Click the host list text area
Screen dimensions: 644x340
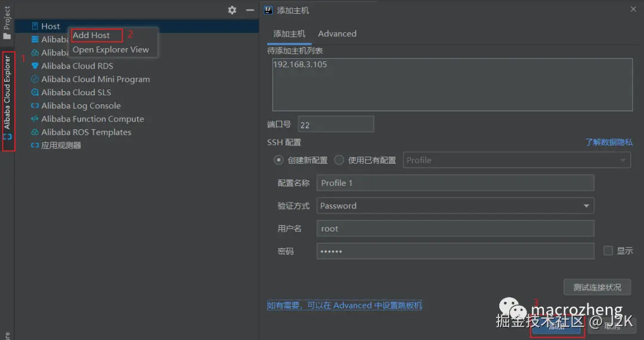tap(452, 85)
